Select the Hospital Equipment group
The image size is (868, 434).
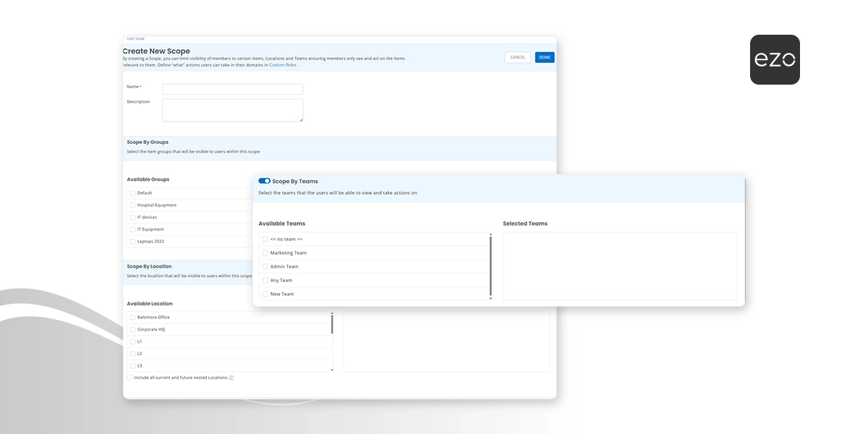pyautogui.click(x=133, y=205)
